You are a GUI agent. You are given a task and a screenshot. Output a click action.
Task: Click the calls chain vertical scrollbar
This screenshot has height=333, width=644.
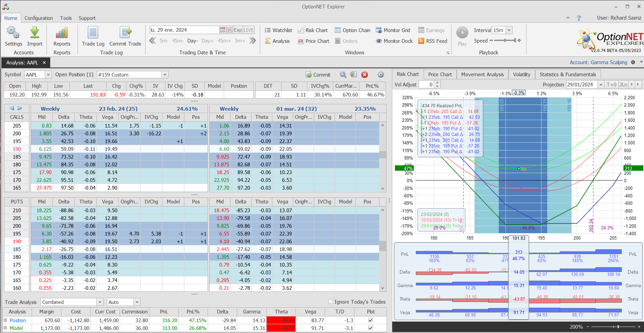[382, 157]
